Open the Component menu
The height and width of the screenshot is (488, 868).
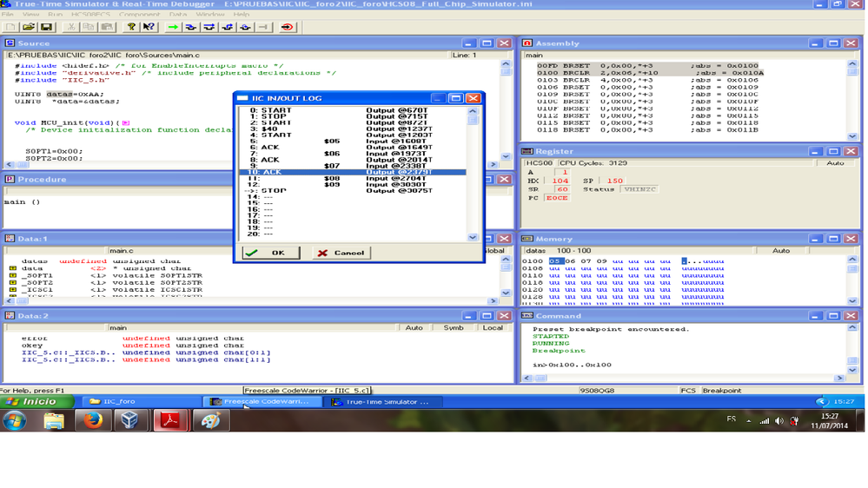[x=140, y=15]
